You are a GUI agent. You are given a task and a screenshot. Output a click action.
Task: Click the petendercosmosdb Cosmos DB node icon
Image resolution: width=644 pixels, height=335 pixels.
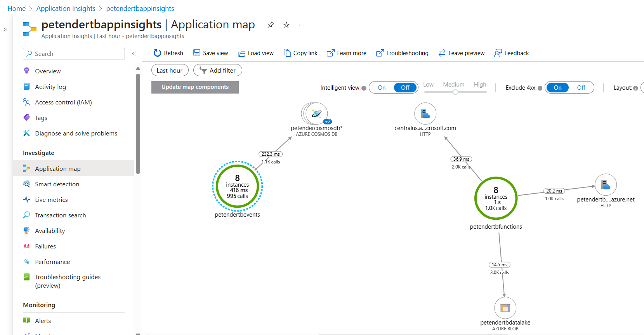[x=316, y=113]
